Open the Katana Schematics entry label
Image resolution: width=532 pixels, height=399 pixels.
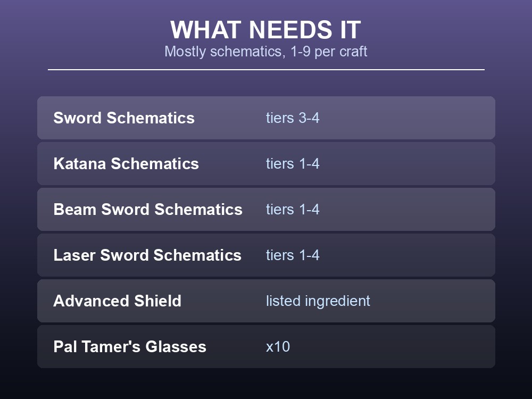[126, 163]
